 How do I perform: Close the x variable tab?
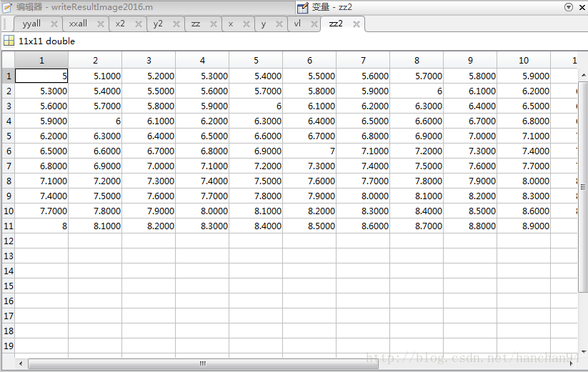246,24
